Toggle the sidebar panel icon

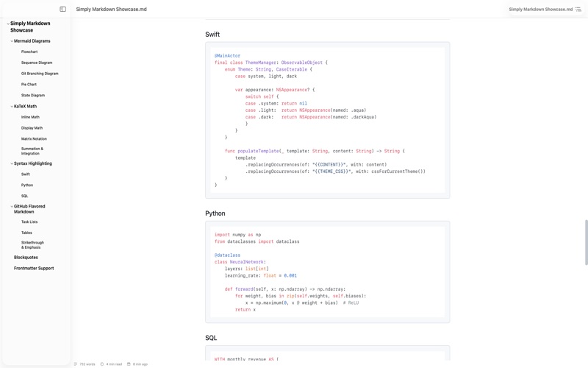[62, 9]
